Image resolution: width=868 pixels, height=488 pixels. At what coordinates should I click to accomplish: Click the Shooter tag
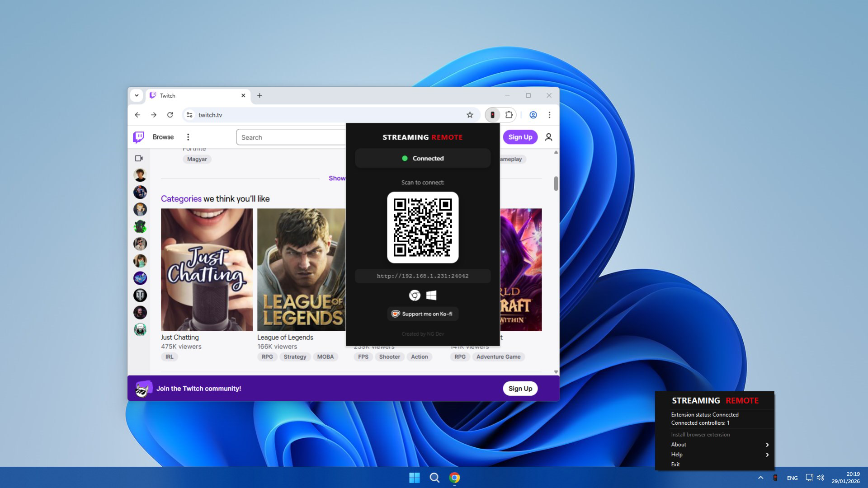point(390,357)
